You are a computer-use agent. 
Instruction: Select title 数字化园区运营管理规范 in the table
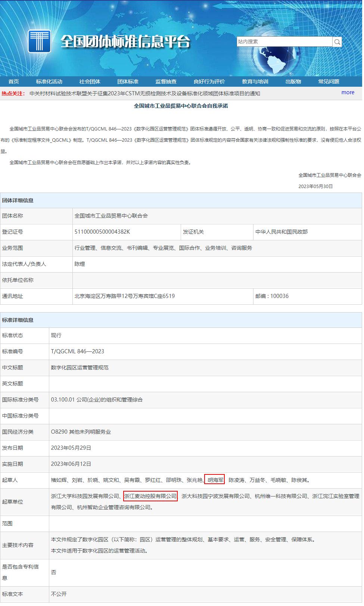[80, 367]
